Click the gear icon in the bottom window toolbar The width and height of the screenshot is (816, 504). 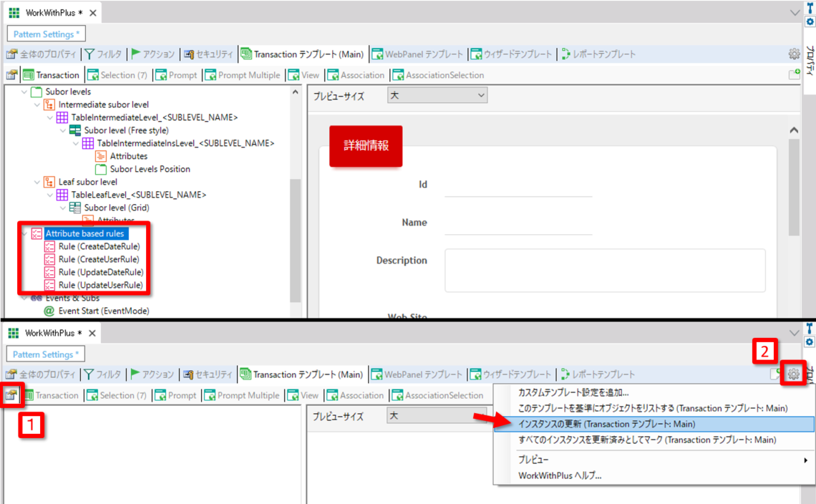[x=793, y=373]
